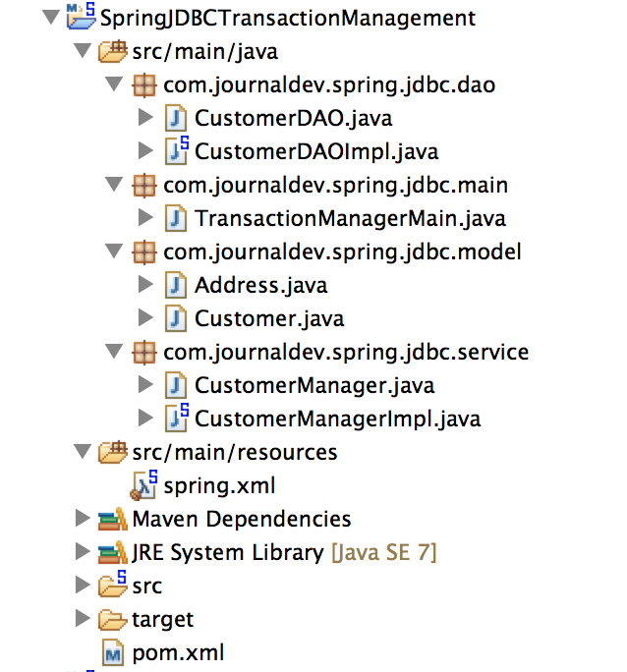
Task: Select com.journaldev.spring.jdbc.service package label
Action: click(346, 353)
